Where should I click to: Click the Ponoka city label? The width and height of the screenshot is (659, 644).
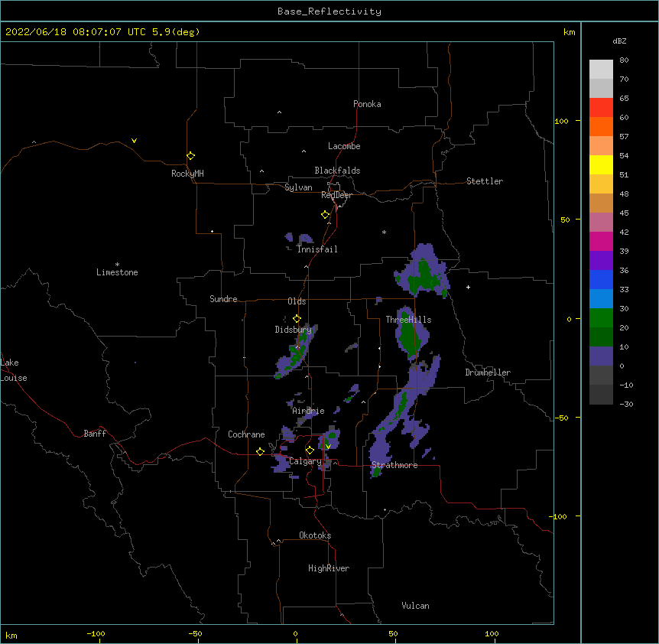tap(367, 104)
